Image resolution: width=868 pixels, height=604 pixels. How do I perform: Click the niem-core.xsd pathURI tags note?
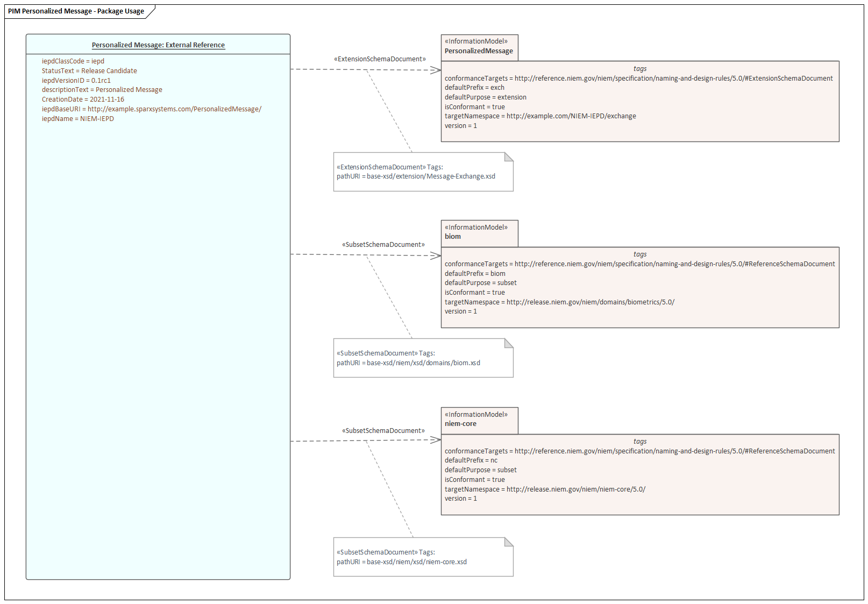[423, 557]
